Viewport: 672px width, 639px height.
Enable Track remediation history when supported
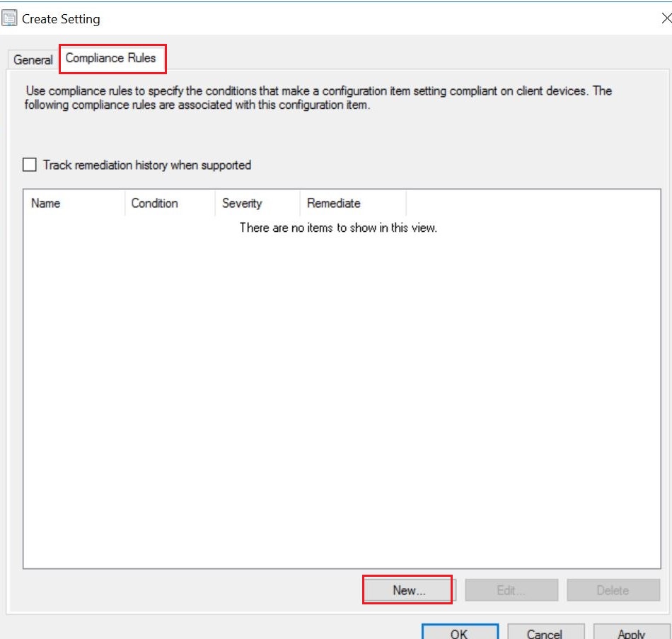tap(30, 165)
